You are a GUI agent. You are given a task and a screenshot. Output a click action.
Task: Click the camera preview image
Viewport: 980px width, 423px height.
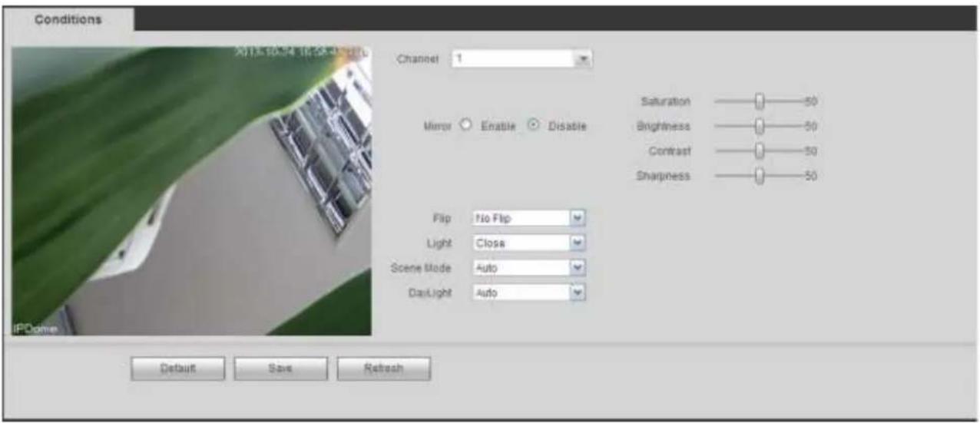pyautogui.click(x=191, y=191)
